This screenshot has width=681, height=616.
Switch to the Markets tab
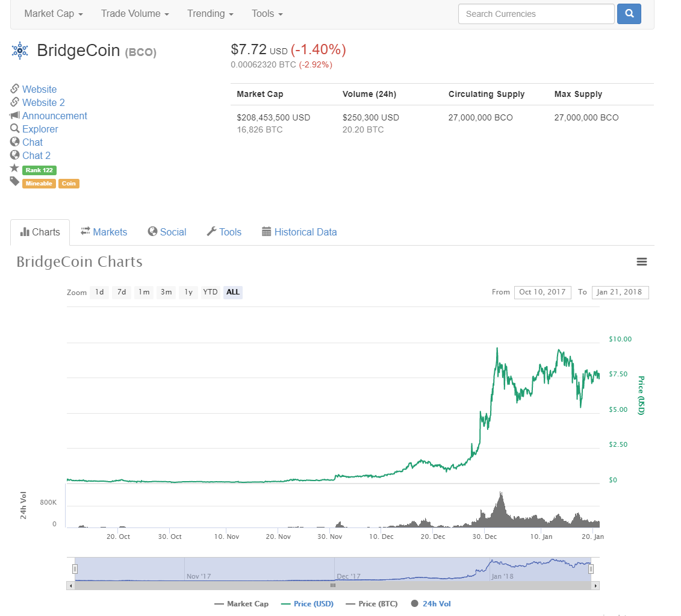pyautogui.click(x=104, y=232)
